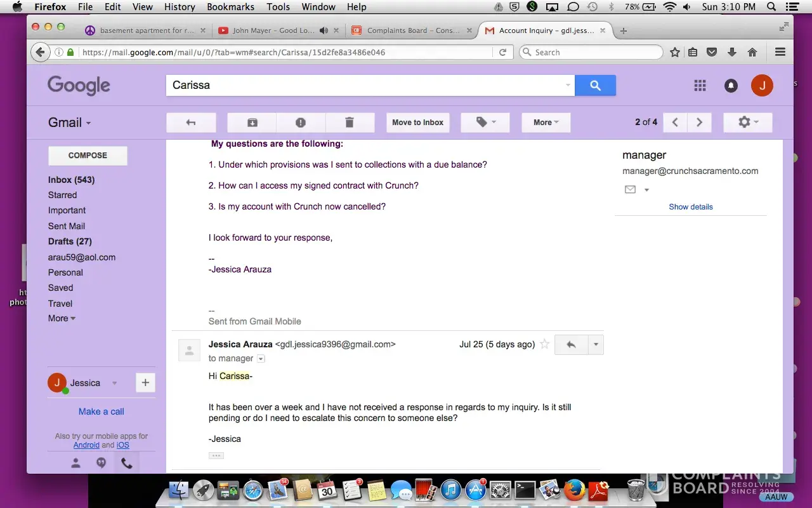Screen dimensions: 812x508
Task: Click the Carissa search input field
Action: pos(365,85)
